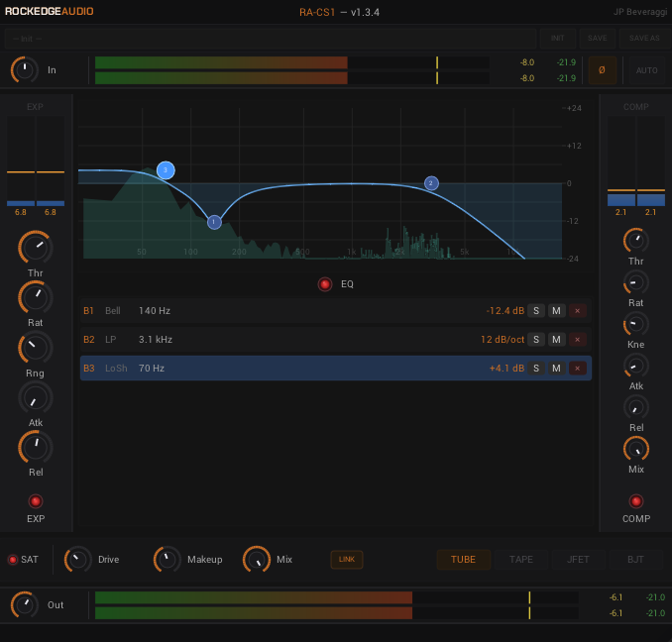Mute band B3 LoSh
The width and height of the screenshot is (672, 642).
point(556,368)
